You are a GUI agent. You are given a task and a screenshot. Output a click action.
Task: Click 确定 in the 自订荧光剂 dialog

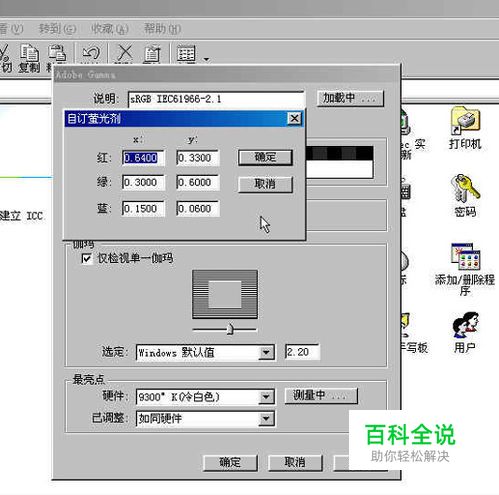[x=265, y=157]
